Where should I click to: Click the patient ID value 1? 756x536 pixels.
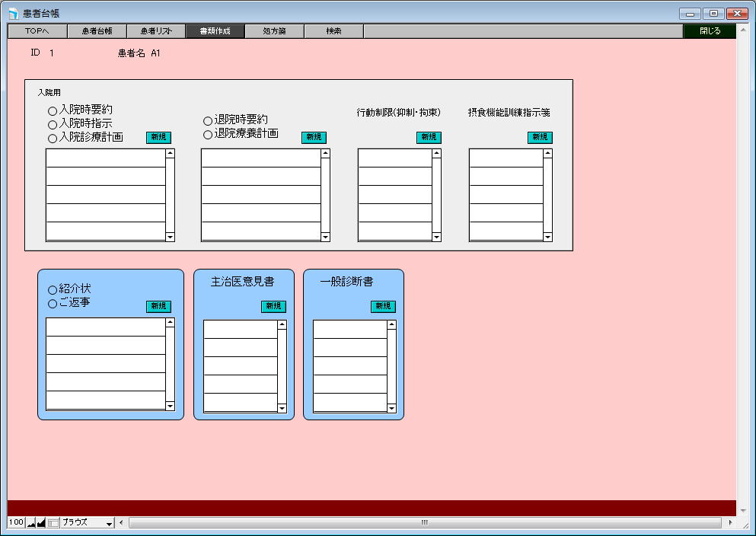(52, 53)
